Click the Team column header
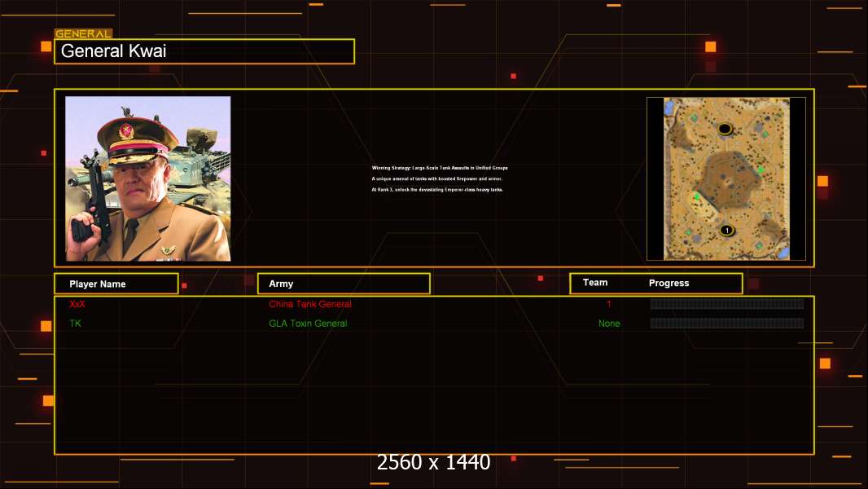The height and width of the screenshot is (489, 868). tap(595, 283)
